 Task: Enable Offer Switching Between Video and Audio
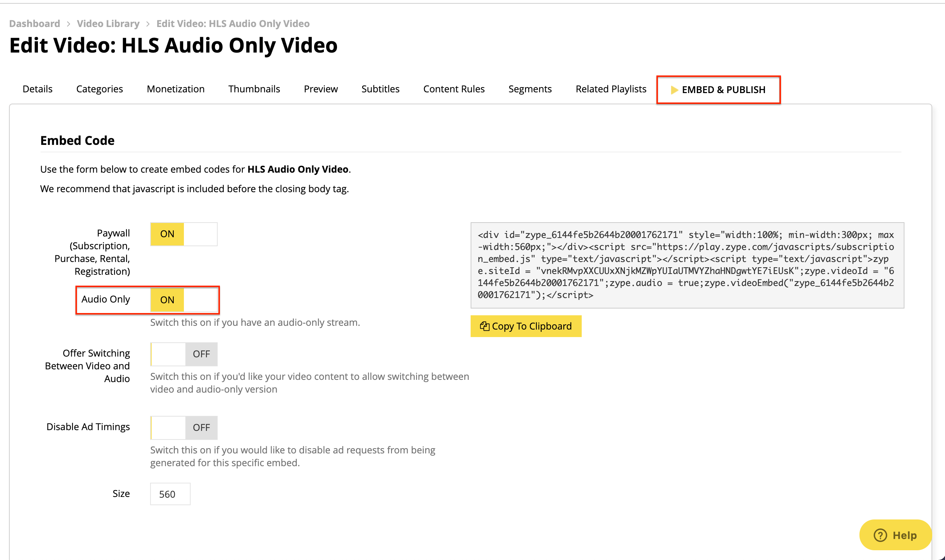(x=184, y=354)
